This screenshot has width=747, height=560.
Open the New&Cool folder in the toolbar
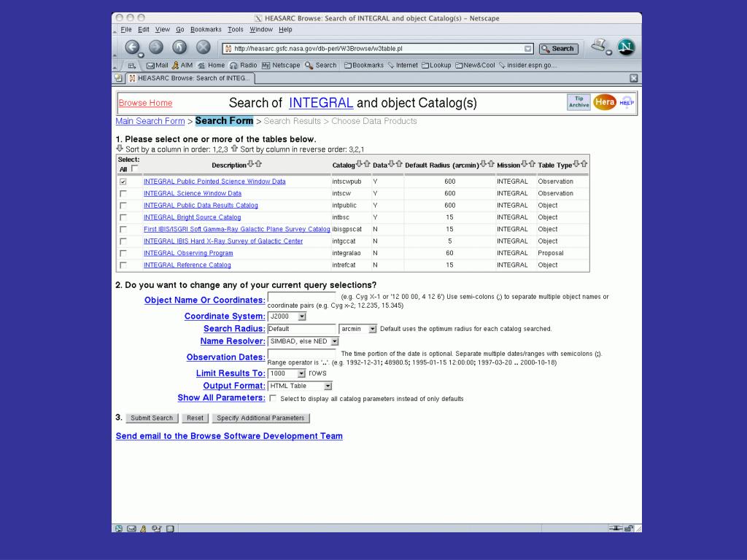click(475, 65)
